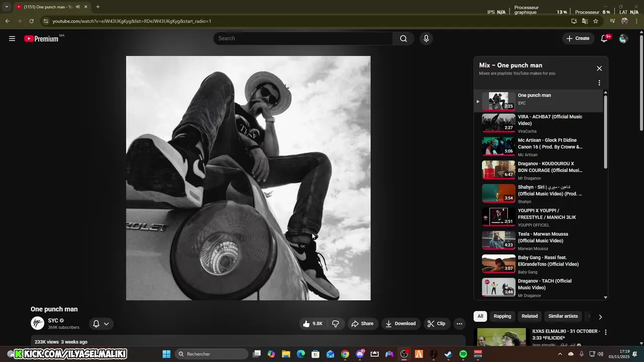Show hidden system tray icons chevron
Image resolution: width=644 pixels, height=362 pixels.
[x=560, y=354]
